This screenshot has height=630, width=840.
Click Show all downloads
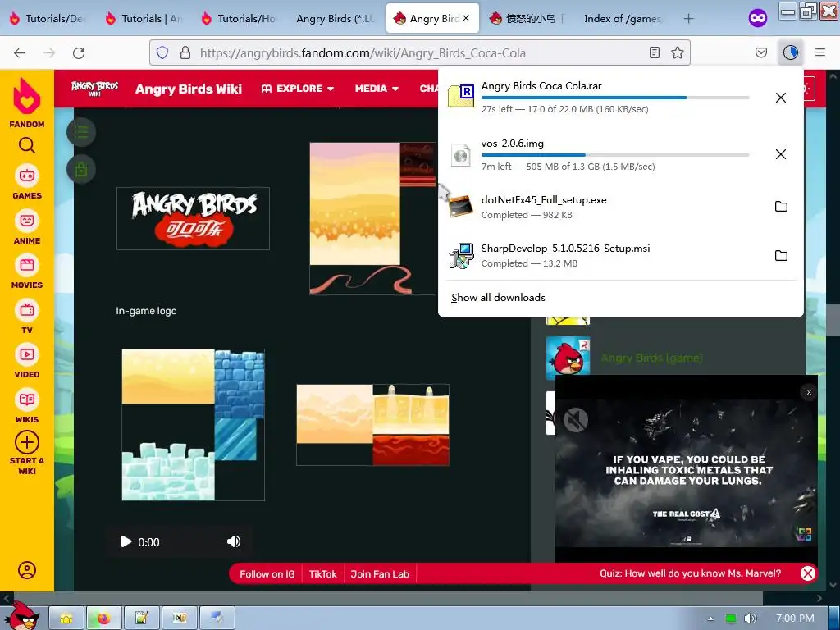coord(498,297)
